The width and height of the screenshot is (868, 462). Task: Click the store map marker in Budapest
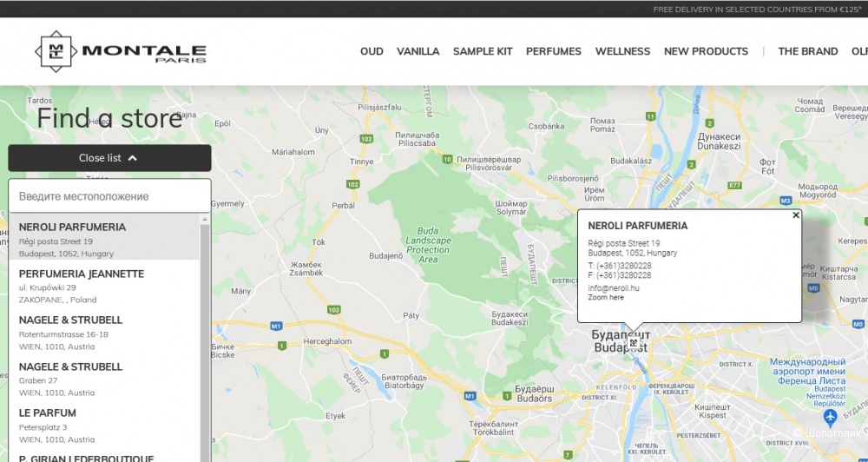click(x=634, y=343)
